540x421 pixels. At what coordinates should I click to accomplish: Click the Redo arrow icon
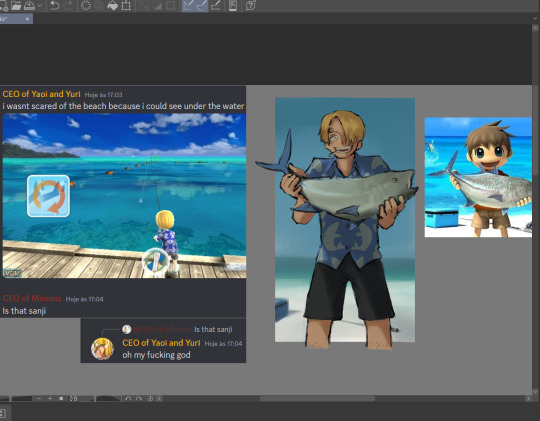click(68, 5)
